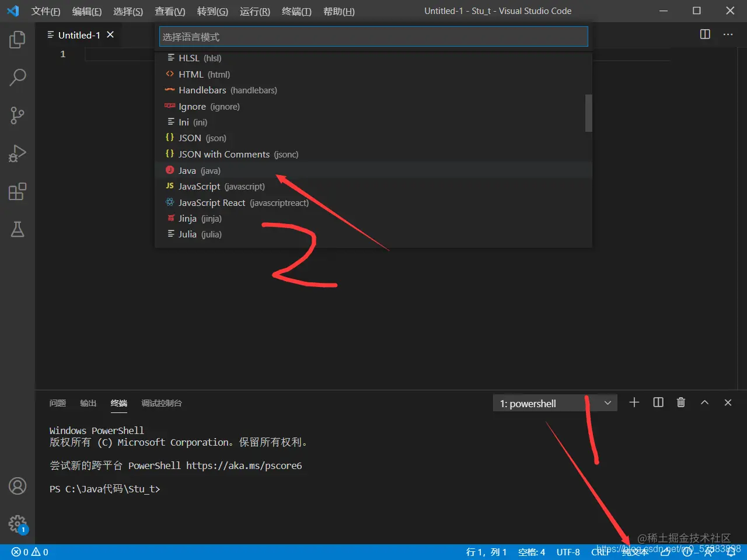Open the Search view in activity bar
The width and height of the screenshot is (747, 560).
tap(18, 78)
